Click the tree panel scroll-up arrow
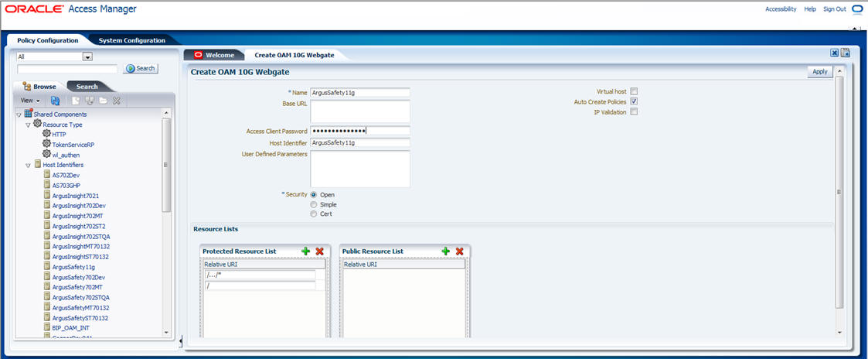The width and height of the screenshot is (868, 359). click(165, 113)
